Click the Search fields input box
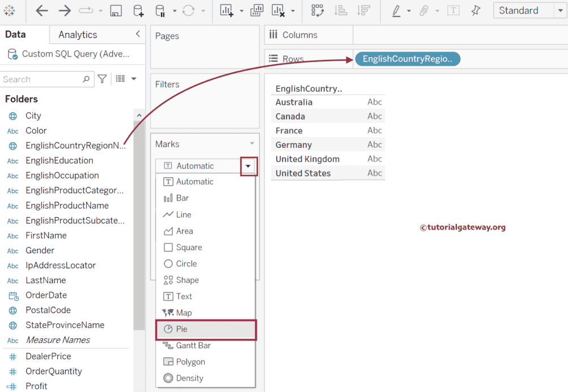Viewport: 568px width, 392px height. point(43,79)
